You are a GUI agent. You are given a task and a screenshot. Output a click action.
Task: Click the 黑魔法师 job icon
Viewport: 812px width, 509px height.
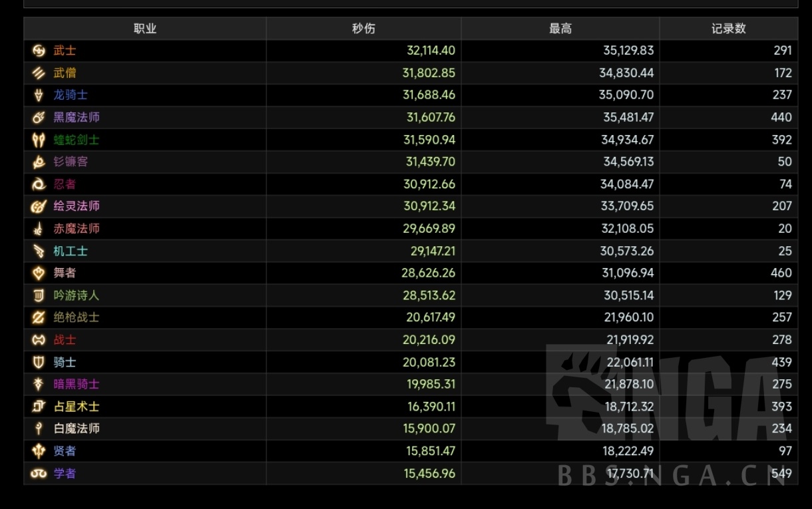click(39, 118)
